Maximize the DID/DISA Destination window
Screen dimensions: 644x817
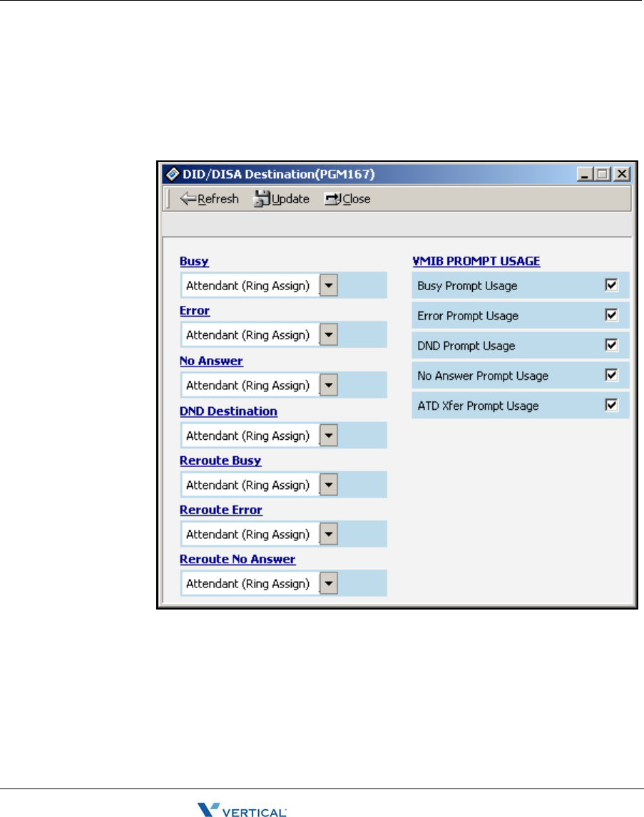(603, 174)
